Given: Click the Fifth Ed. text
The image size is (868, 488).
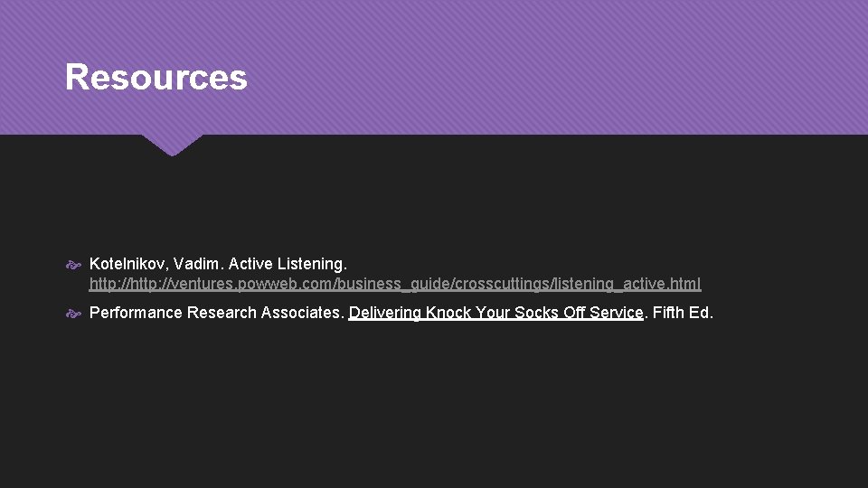Looking at the screenshot, I should tap(681, 313).
